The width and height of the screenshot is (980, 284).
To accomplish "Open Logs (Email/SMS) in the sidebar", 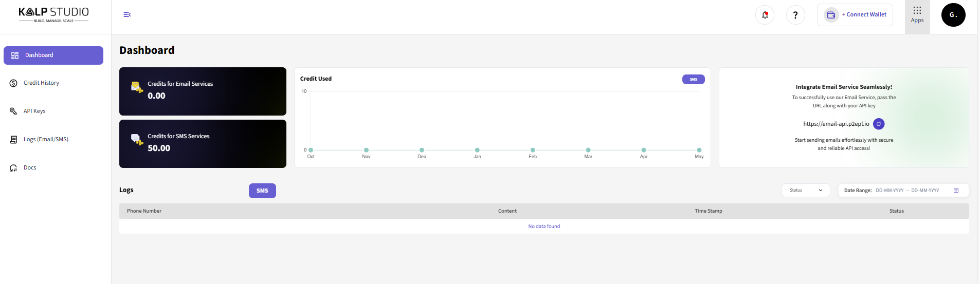I will pyautogui.click(x=46, y=140).
